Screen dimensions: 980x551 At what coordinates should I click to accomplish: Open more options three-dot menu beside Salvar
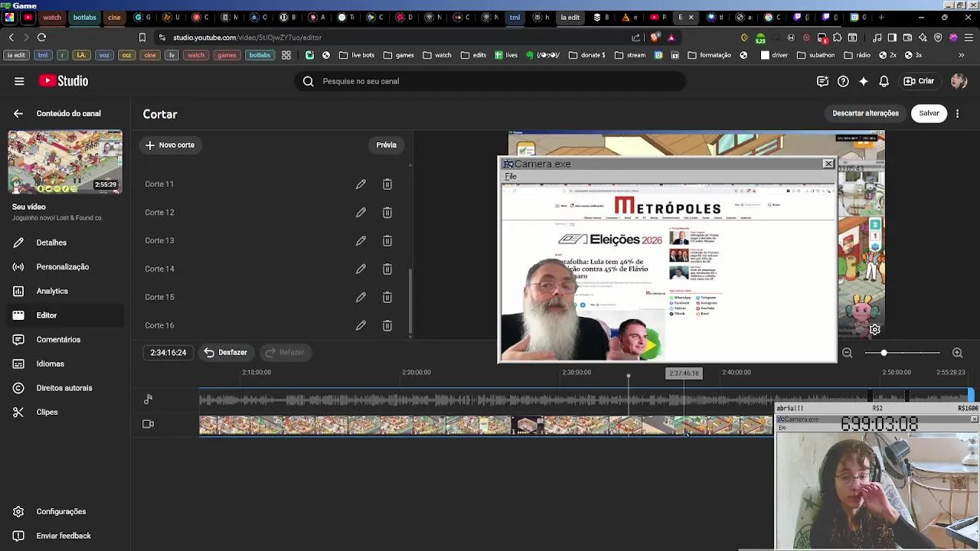point(957,113)
